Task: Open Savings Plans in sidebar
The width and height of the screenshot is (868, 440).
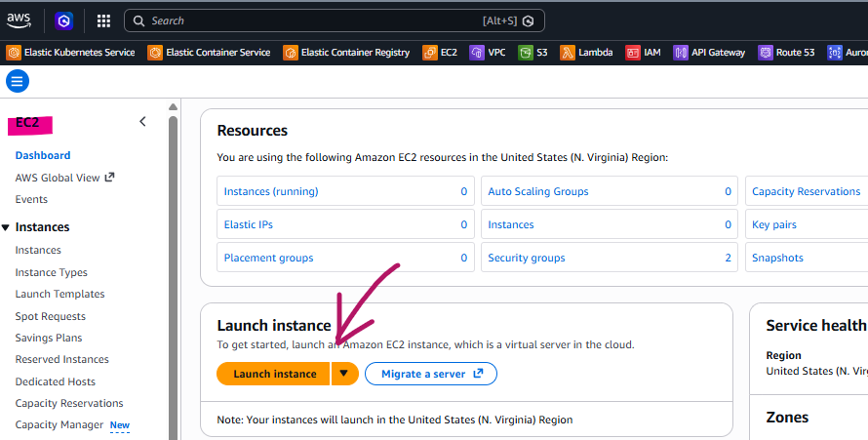Action: (49, 338)
